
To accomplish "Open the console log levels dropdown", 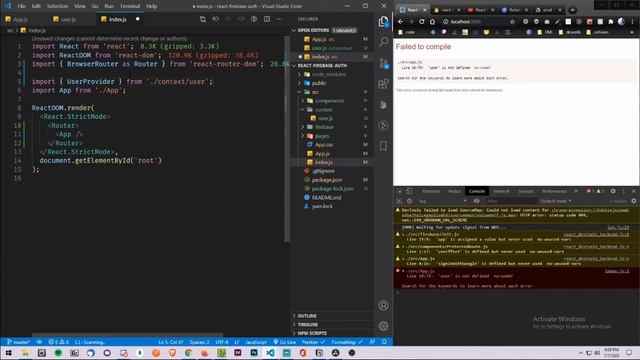I will 556,201.
